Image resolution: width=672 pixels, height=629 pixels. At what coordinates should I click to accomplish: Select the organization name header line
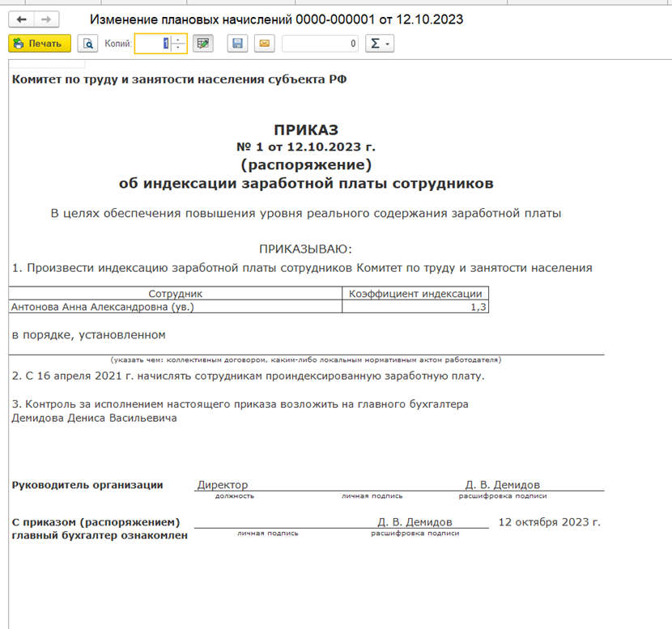point(179,79)
